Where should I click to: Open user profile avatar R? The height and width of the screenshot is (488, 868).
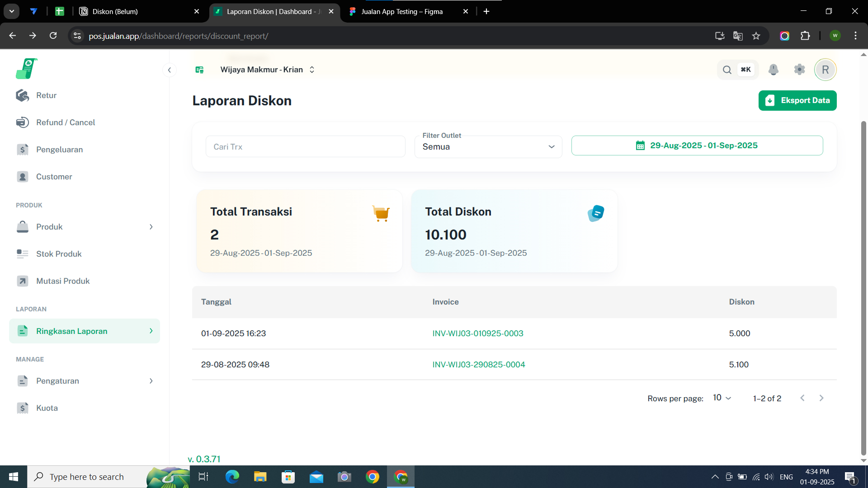click(x=825, y=70)
